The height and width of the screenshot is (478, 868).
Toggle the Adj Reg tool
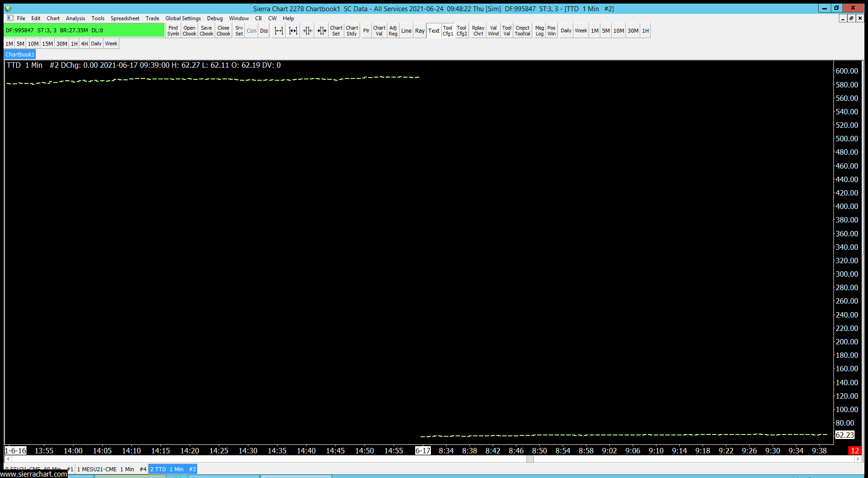393,30
